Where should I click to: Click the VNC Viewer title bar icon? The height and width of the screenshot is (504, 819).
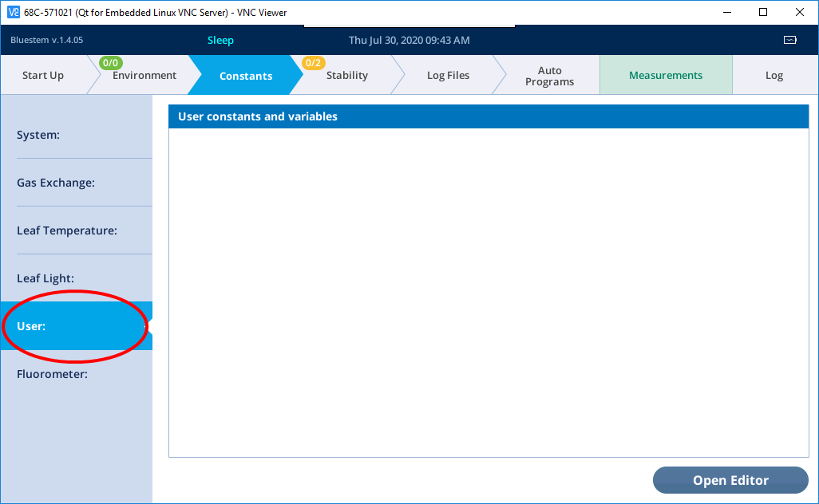point(12,12)
